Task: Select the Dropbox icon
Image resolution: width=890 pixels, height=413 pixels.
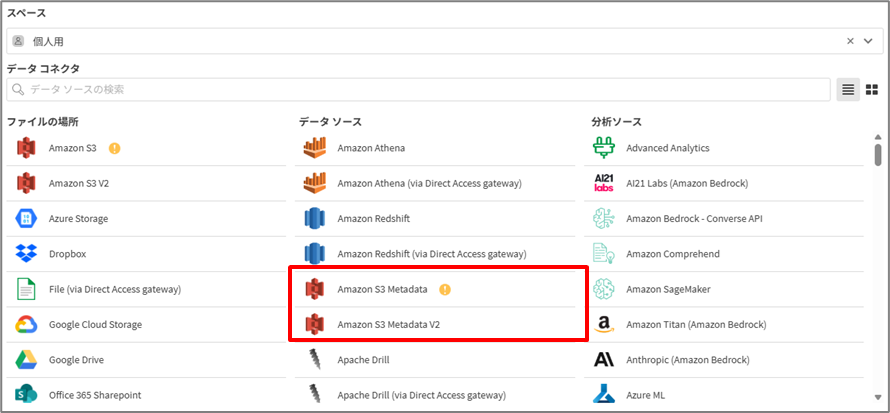Action: tap(26, 254)
